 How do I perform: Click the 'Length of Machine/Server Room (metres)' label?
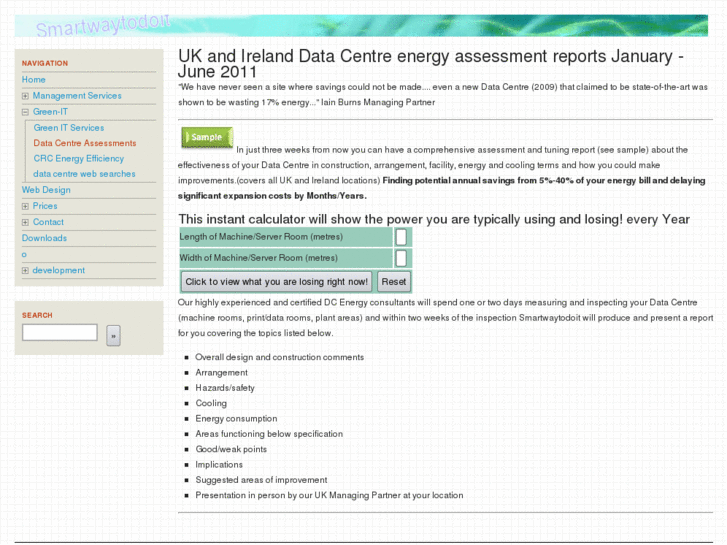pos(261,237)
